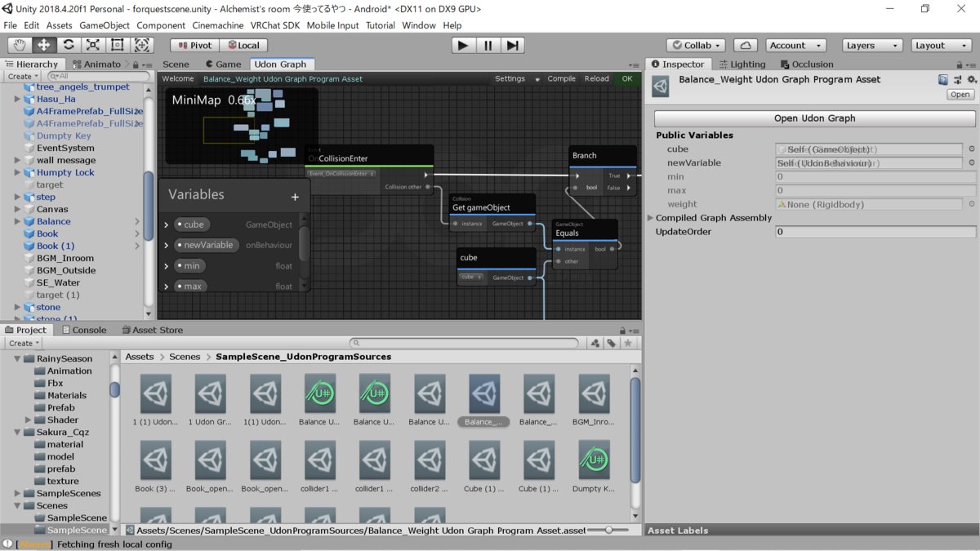
Task: Select the Dumpty K... U# script asset
Action: (594, 467)
